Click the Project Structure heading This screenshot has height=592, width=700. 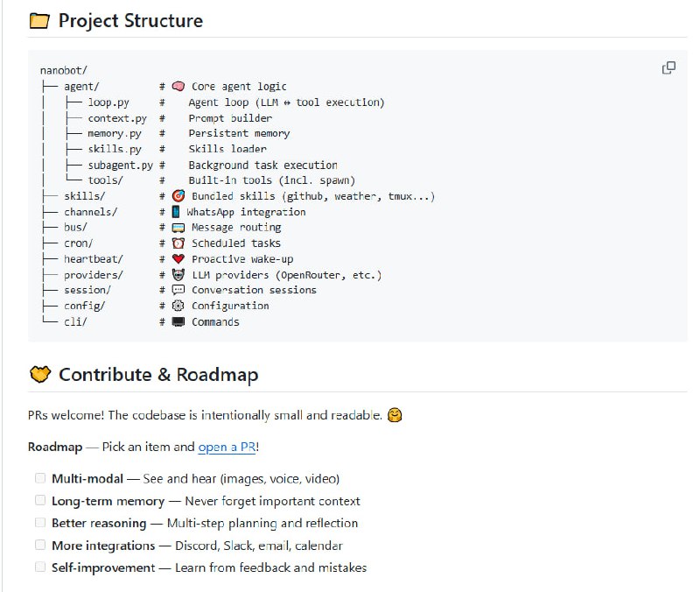click(x=130, y=21)
